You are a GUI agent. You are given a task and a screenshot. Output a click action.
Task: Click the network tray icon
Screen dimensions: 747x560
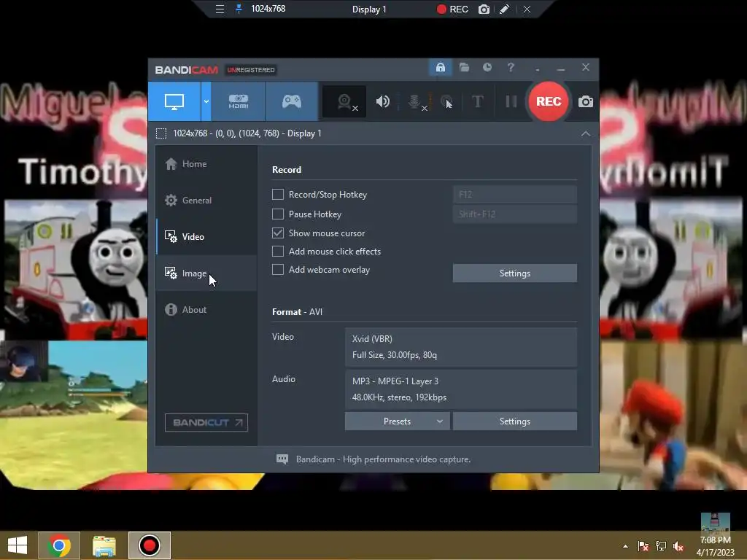pos(661,546)
